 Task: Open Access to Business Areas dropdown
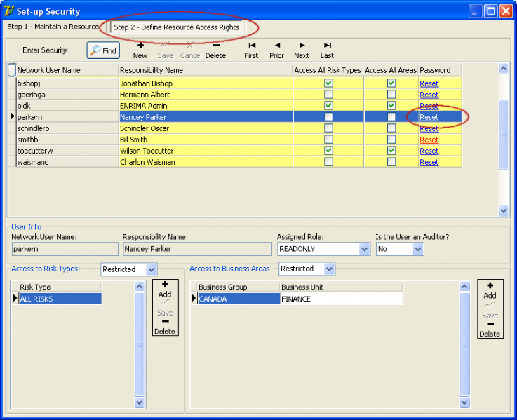point(329,269)
